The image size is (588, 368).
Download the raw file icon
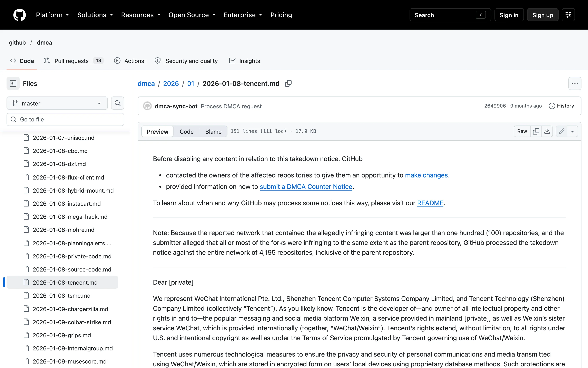point(547,131)
